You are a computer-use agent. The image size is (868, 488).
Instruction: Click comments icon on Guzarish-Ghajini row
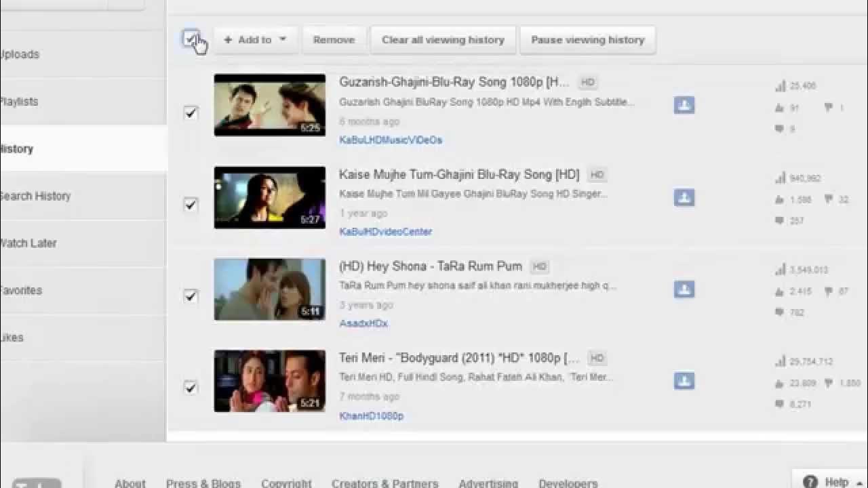[x=780, y=129]
